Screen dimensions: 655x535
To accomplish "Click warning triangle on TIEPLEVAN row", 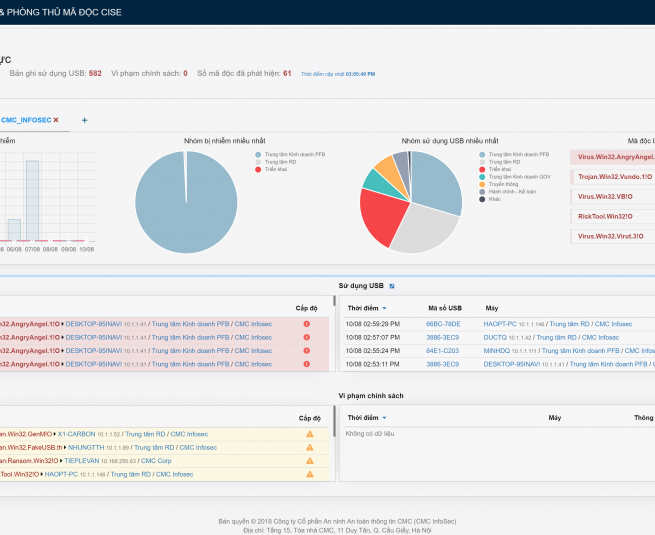I will click(310, 461).
